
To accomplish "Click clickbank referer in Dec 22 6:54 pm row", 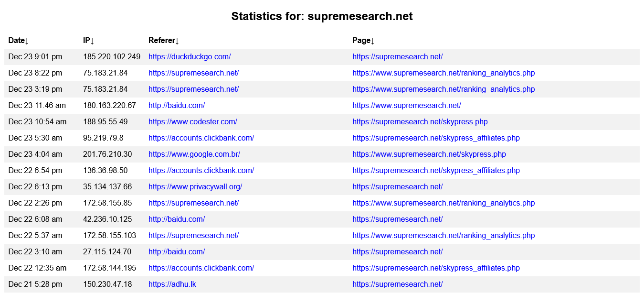I will click(x=201, y=171).
